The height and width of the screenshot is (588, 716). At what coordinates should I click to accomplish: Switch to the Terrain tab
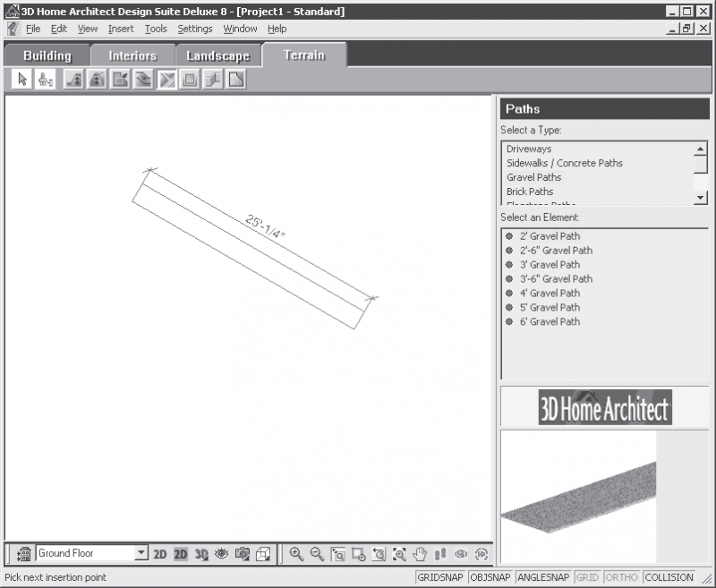[x=304, y=55]
